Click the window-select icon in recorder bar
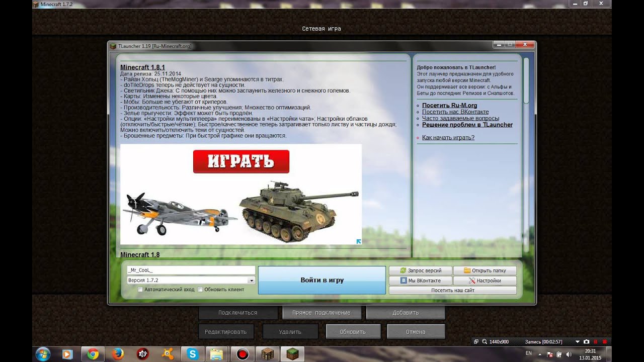644x362 pixels. [x=476, y=342]
